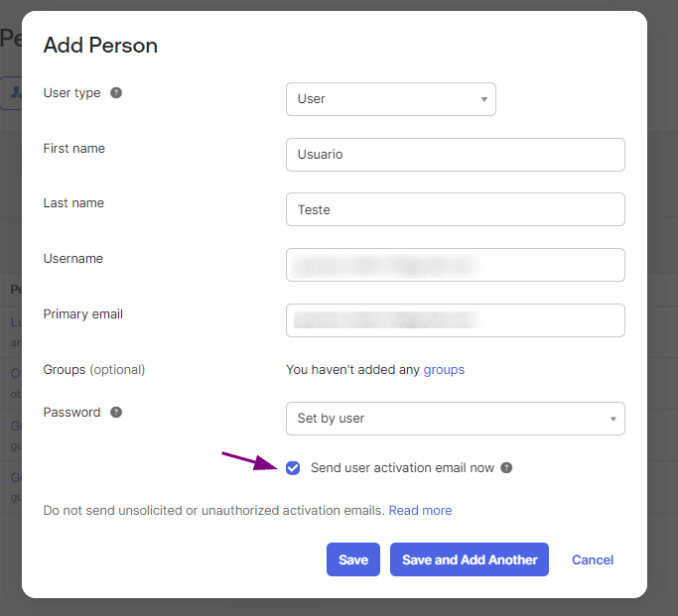The image size is (678, 616).
Task: Open the Read more link
Action: [x=420, y=510]
